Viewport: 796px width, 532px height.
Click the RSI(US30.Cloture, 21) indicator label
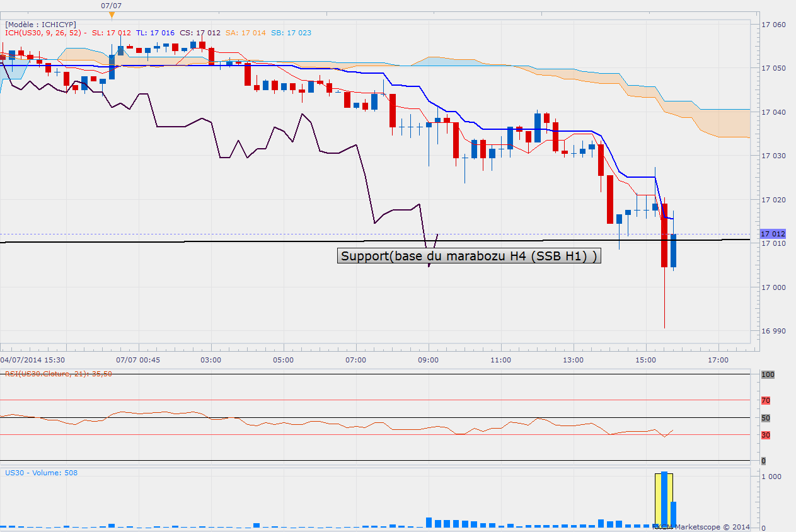click(x=60, y=374)
